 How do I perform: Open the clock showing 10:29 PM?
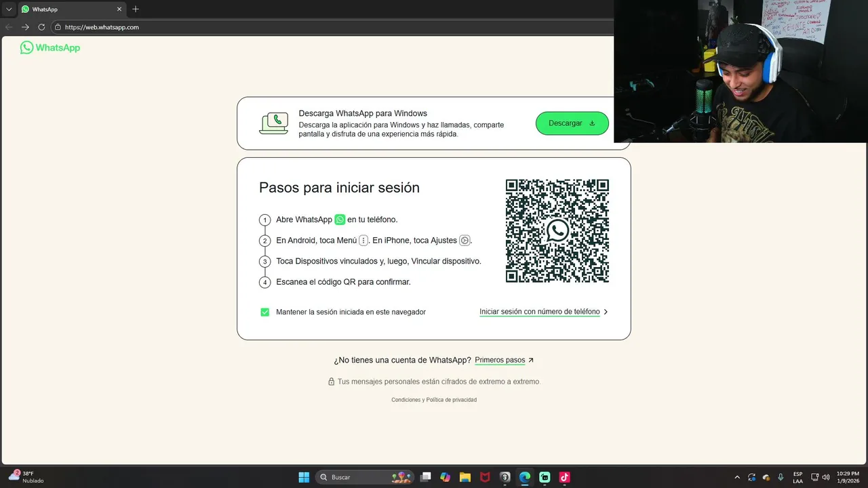pyautogui.click(x=848, y=477)
